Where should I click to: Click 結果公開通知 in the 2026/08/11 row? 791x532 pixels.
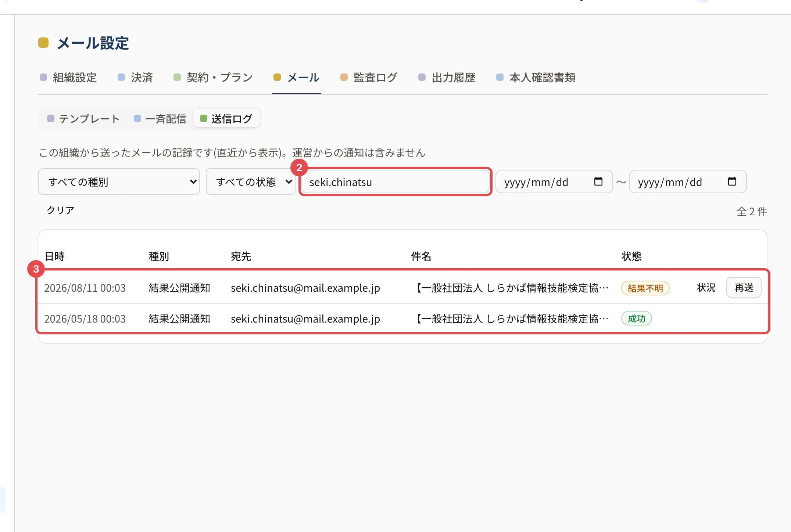[x=179, y=288]
